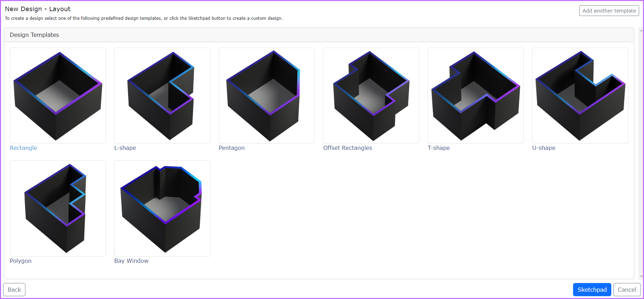Go Back to the previous step

[14, 290]
